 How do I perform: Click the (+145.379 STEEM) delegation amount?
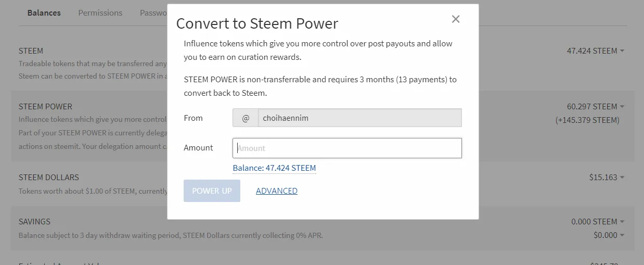[x=587, y=120]
